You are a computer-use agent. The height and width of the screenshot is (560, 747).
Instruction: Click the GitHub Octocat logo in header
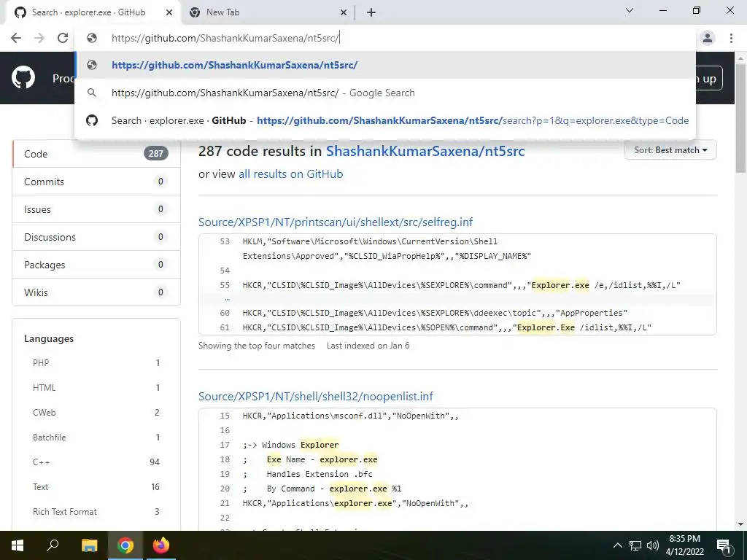[x=23, y=78]
